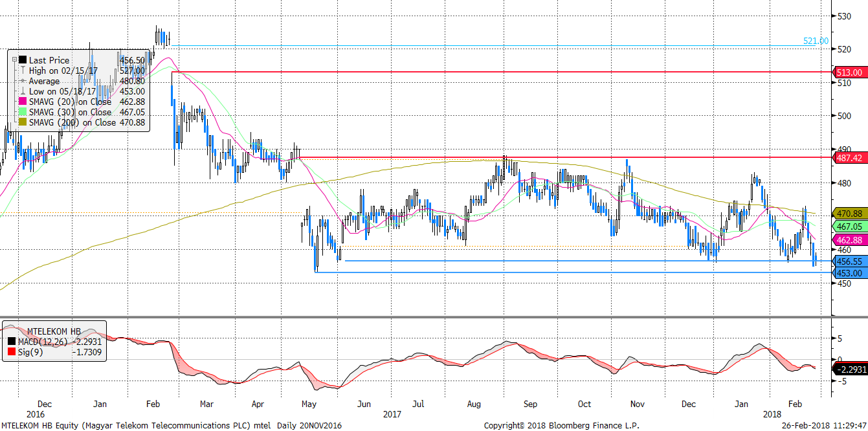The image size is (868, 431).
Task: Click the MTELEKOM HB Equity footer description
Action: tap(171, 425)
